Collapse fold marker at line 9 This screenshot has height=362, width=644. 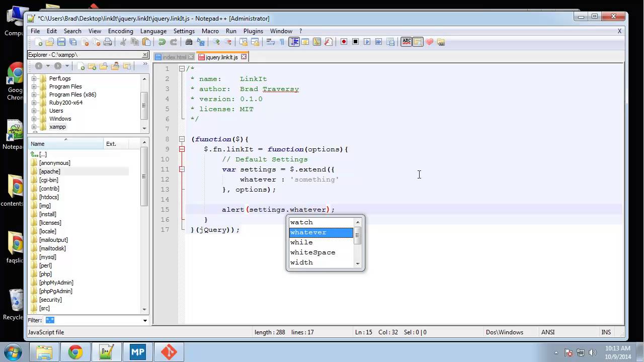coord(182,149)
